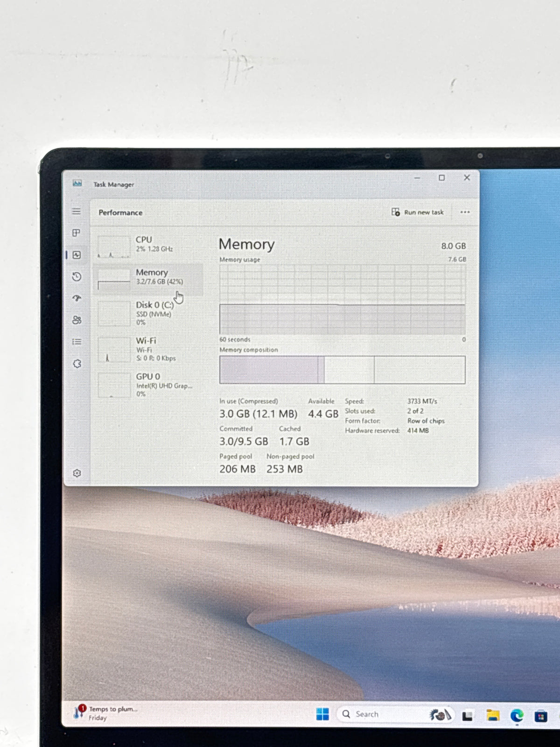
Task: Select the CPU performance entry
Action: tap(148, 247)
